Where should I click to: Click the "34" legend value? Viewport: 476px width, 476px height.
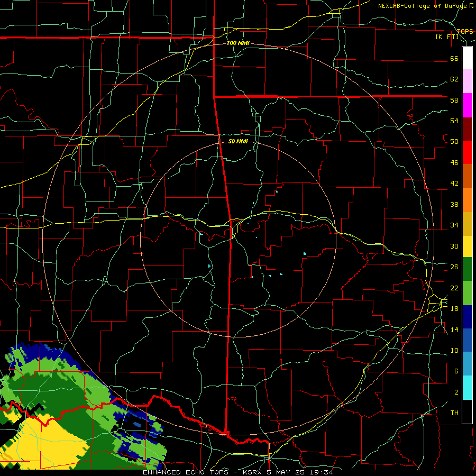click(x=454, y=225)
